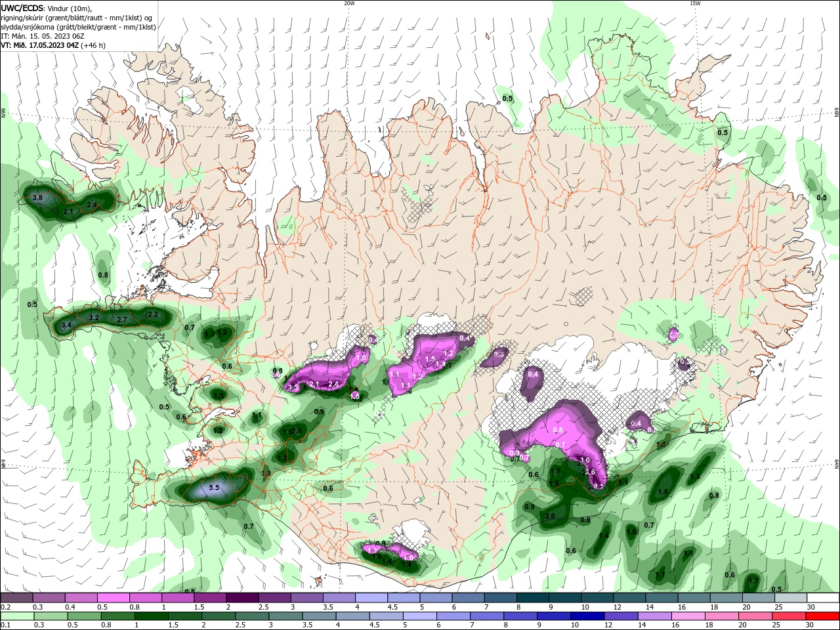Click the bright pink 0.5 swatch in top legend row

click(113, 598)
